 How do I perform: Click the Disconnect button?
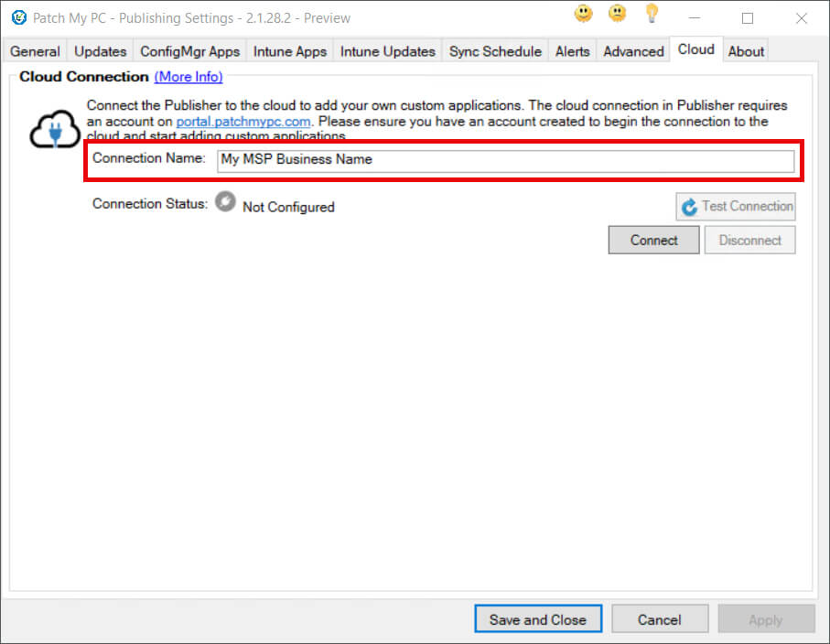click(750, 241)
